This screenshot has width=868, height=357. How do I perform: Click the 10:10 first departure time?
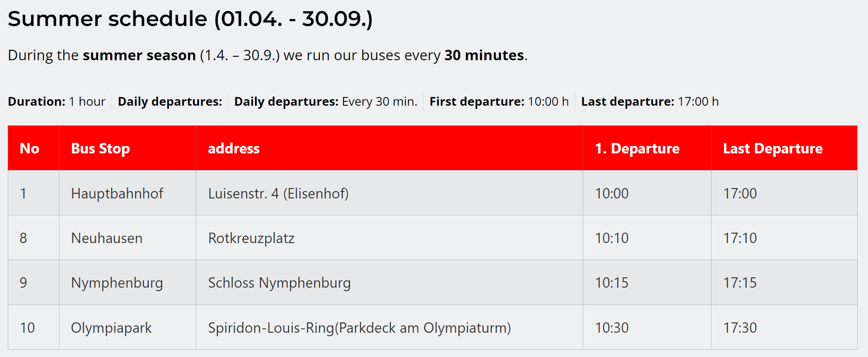(x=612, y=238)
